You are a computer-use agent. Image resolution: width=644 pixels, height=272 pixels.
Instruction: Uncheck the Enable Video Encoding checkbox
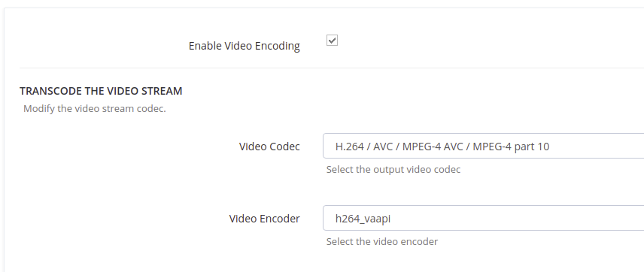coord(332,41)
